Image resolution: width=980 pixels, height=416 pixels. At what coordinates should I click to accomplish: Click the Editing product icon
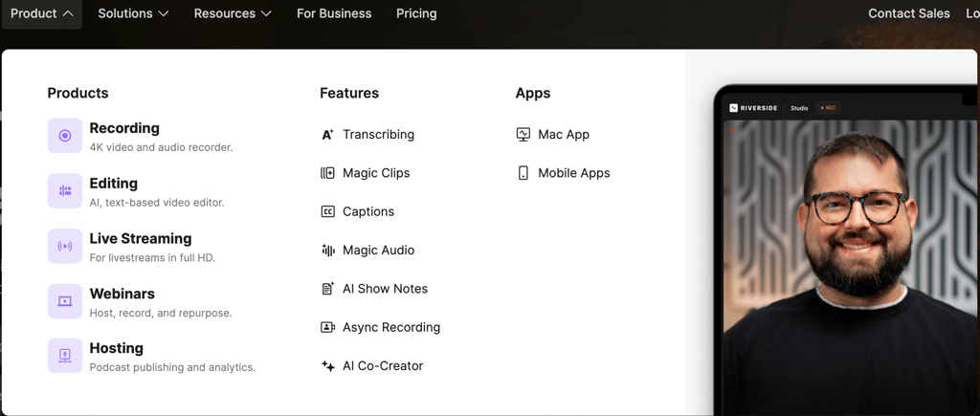point(65,191)
